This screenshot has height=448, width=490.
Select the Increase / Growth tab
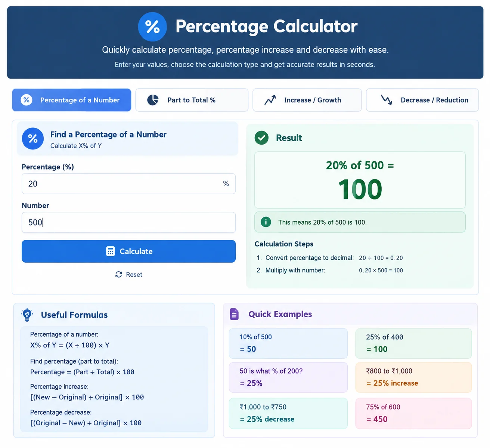click(x=307, y=100)
